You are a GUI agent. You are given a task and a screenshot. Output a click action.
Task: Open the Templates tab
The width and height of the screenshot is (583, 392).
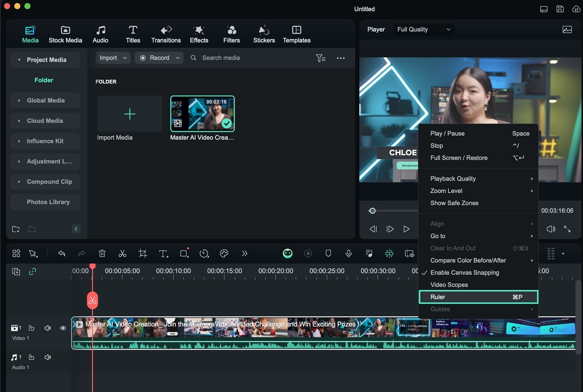[296, 34]
